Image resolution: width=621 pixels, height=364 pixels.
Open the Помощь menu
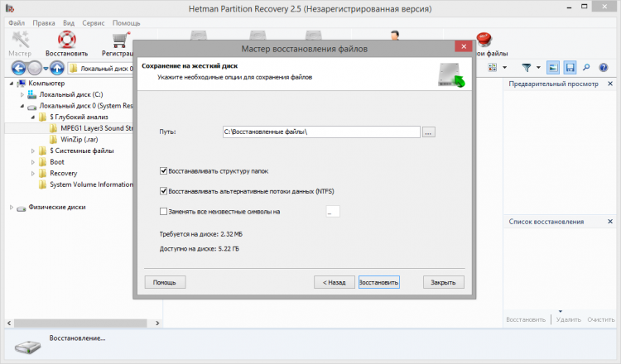pos(126,23)
